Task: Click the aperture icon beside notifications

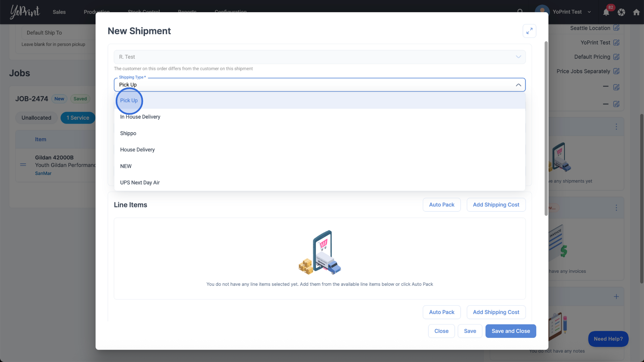Action: [x=621, y=12]
